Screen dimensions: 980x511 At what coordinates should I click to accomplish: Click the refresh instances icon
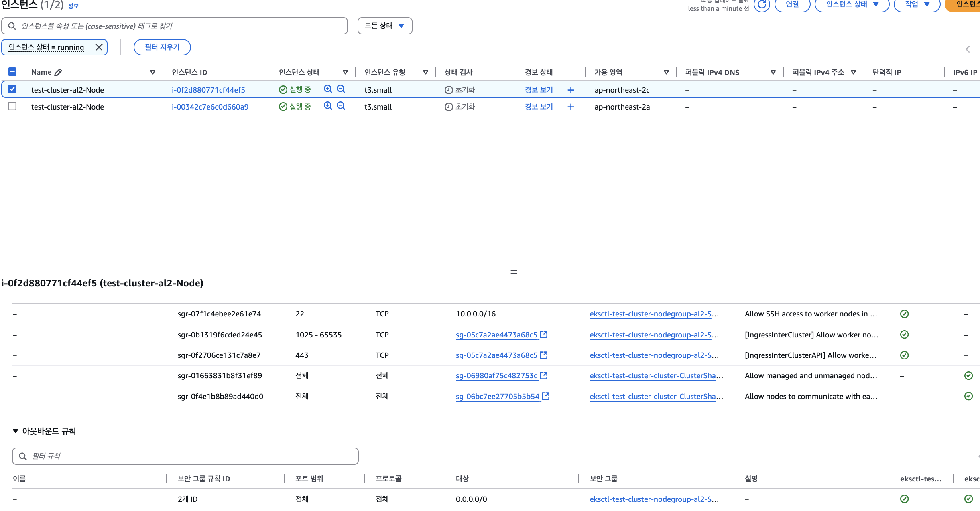click(761, 5)
